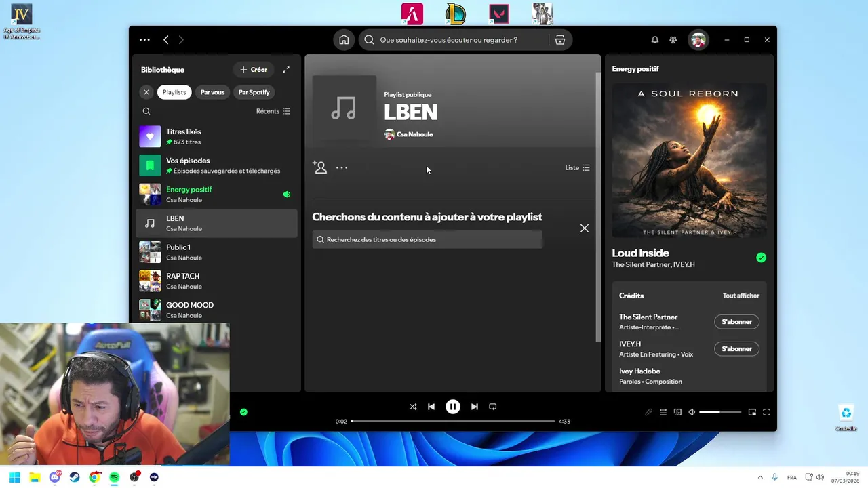The width and height of the screenshot is (868, 488).
Task: Click the Créer button
Action: 254,70
